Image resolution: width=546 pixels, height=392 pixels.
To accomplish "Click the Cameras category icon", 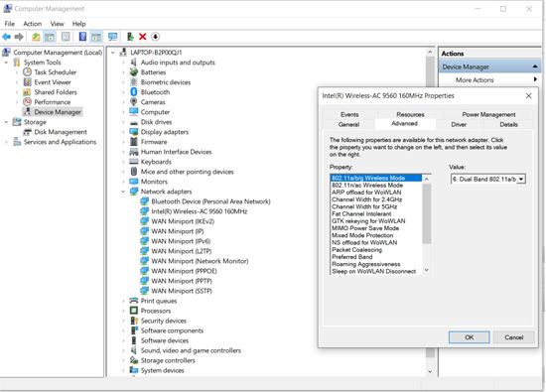I will click(x=134, y=102).
